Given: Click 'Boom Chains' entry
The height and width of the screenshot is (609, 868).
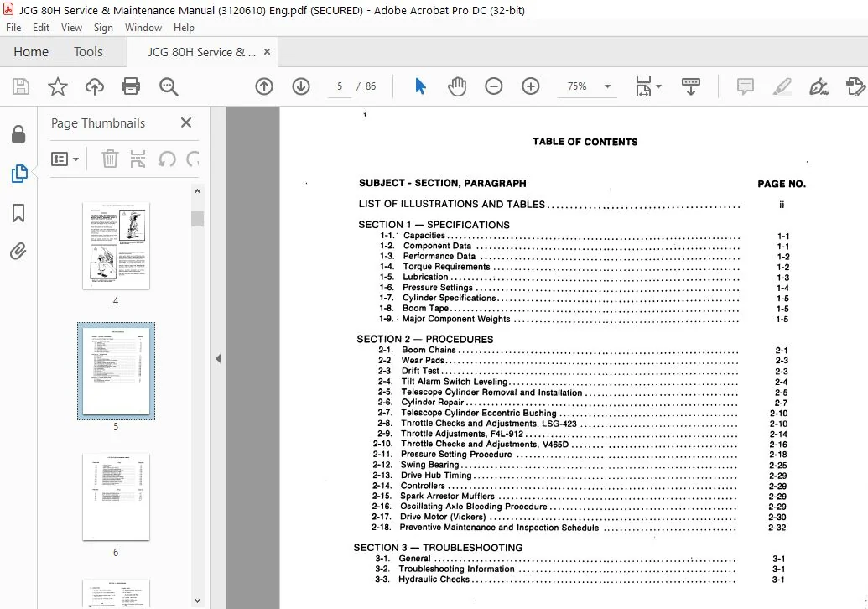Looking at the screenshot, I should coord(429,350).
